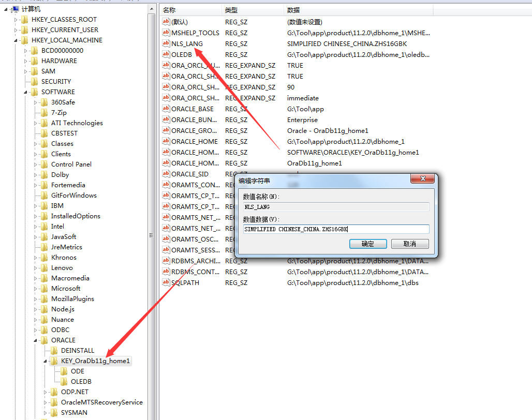Click 确定 to confirm the edit
The width and height of the screenshot is (532, 420).
(x=368, y=244)
